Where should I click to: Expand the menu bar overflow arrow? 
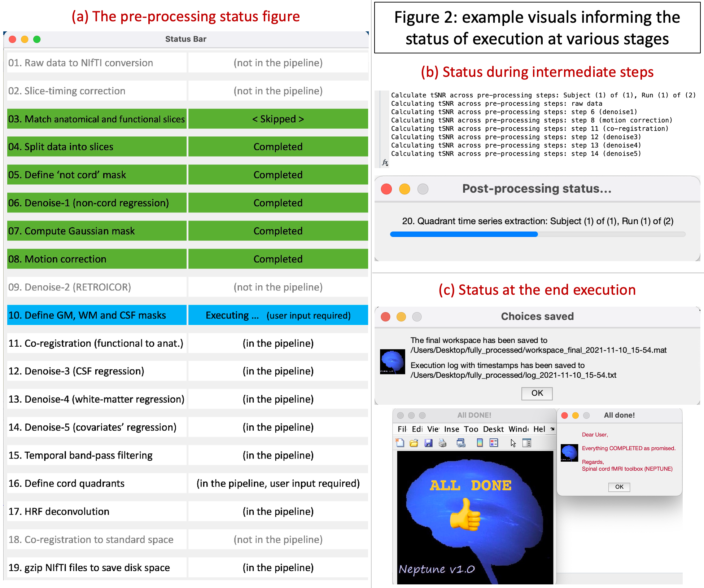click(x=552, y=429)
